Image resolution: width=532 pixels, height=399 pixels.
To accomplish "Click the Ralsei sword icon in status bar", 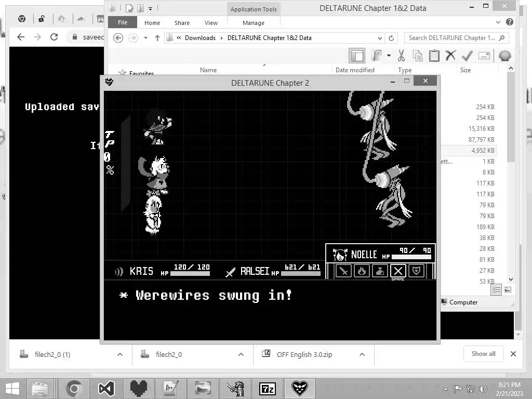I will pyautogui.click(x=230, y=272).
